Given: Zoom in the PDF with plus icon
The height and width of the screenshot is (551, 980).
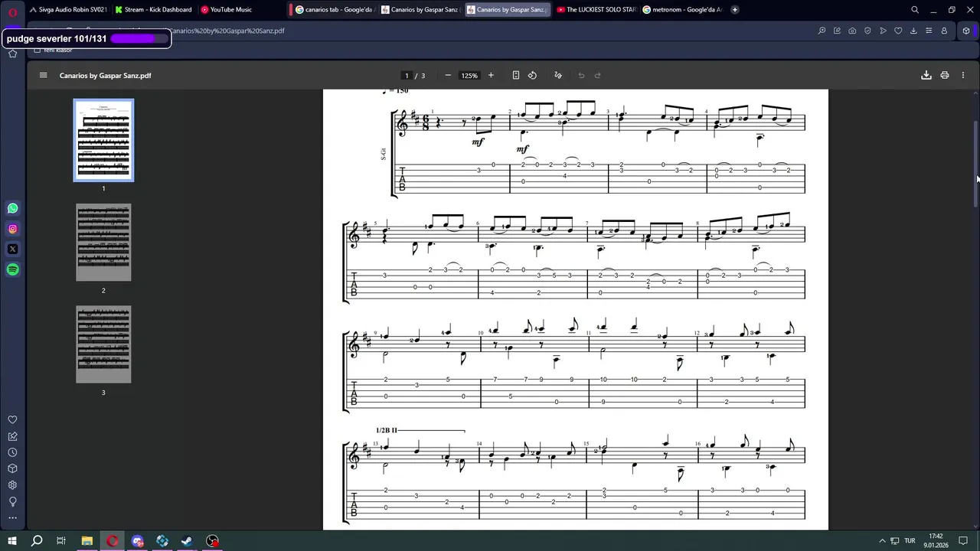Looking at the screenshot, I should 491,75.
